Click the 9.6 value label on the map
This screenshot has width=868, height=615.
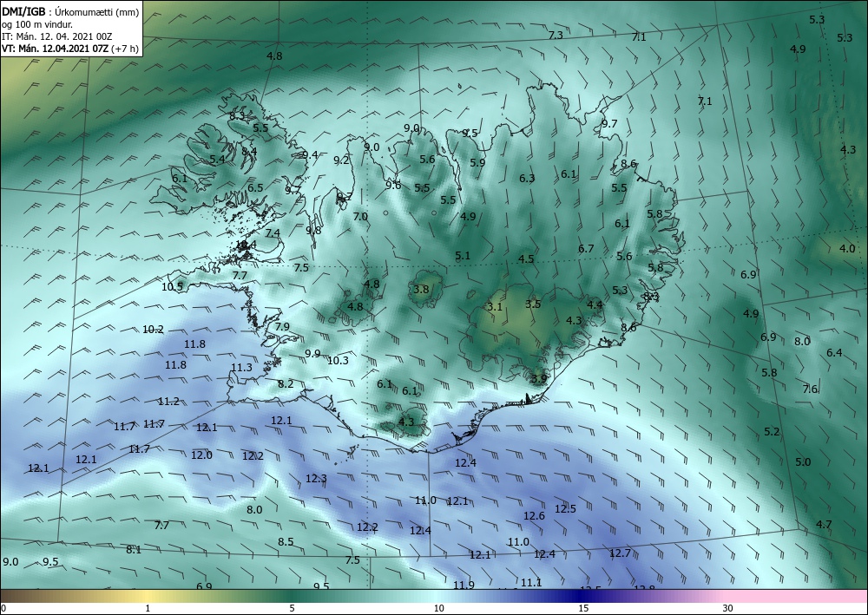pyautogui.click(x=393, y=186)
